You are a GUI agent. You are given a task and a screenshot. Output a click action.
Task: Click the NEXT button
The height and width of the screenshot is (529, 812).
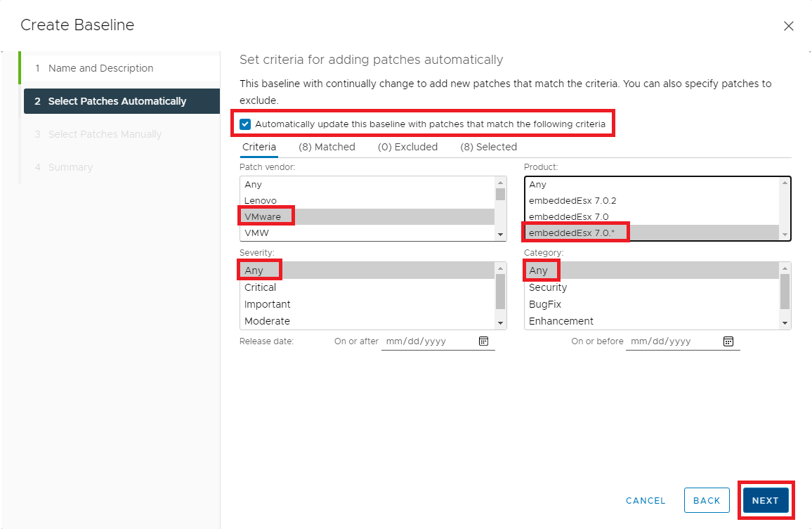[765, 500]
